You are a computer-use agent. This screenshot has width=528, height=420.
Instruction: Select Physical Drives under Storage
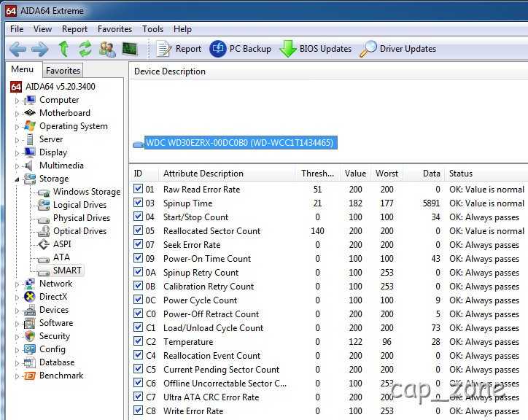point(82,218)
